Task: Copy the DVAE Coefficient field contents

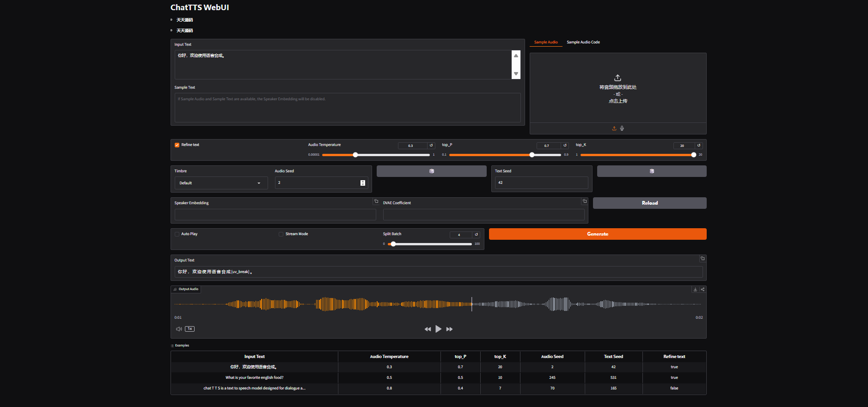Action: click(585, 201)
